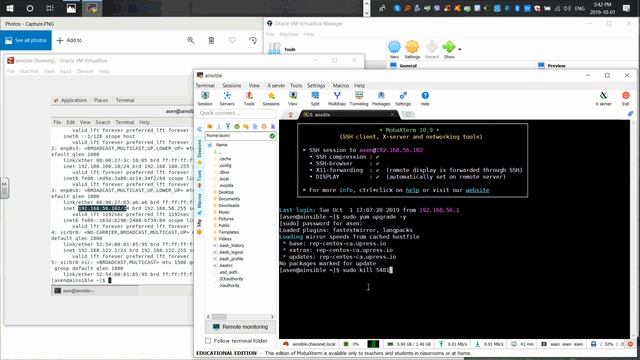This screenshot has height=360, width=640.
Task: Click the delete trash icon in Photos app
Action: (211, 40)
